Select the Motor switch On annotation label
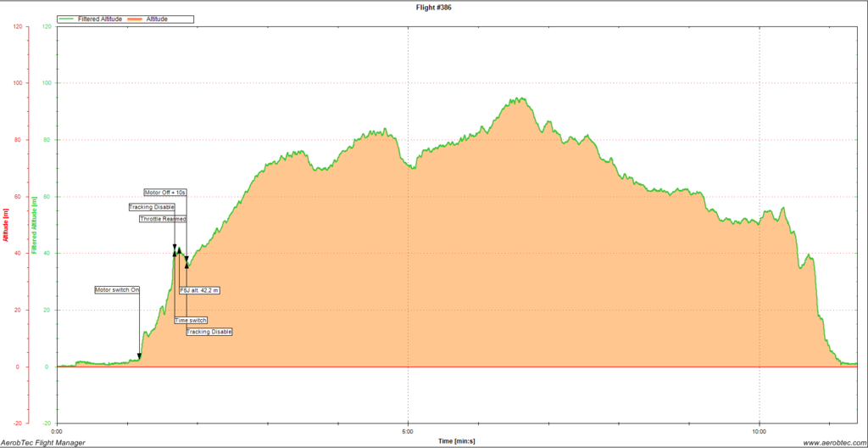The image size is (868, 448). click(117, 290)
